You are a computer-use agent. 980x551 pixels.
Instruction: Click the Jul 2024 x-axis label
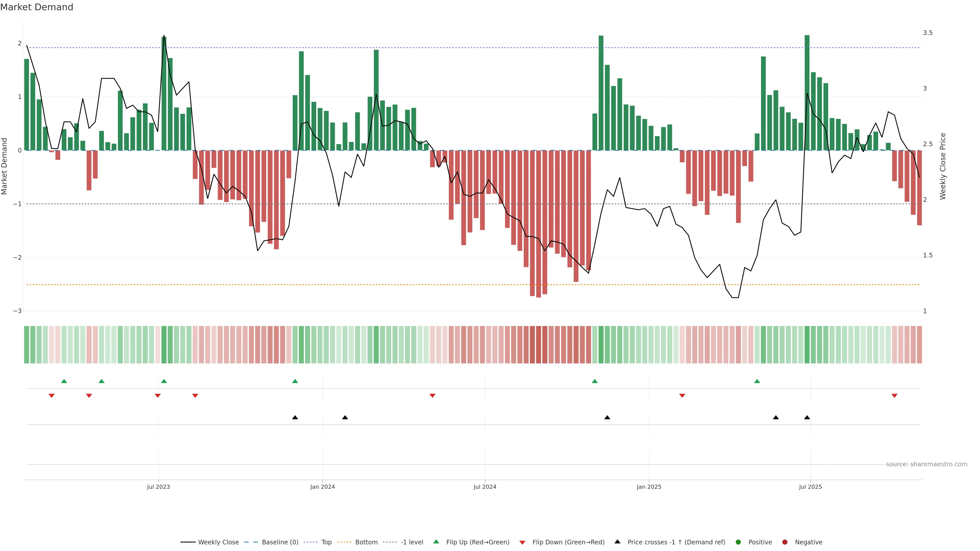[485, 487]
